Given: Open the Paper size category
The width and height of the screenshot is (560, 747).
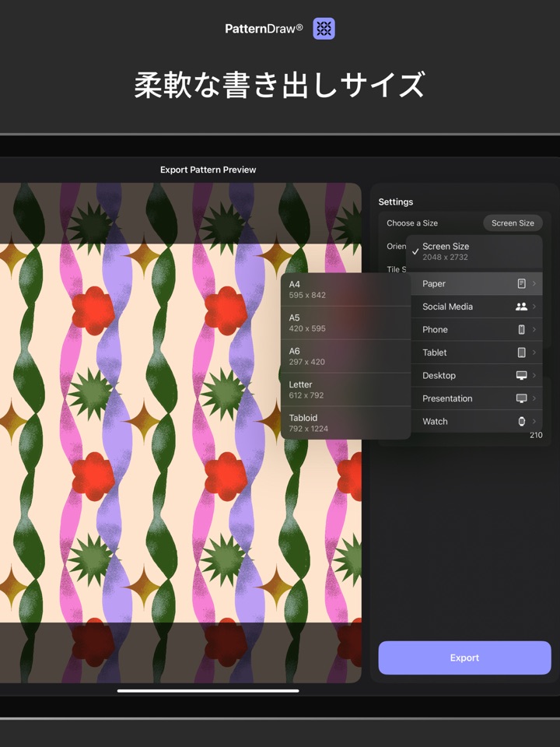Looking at the screenshot, I should [x=476, y=283].
